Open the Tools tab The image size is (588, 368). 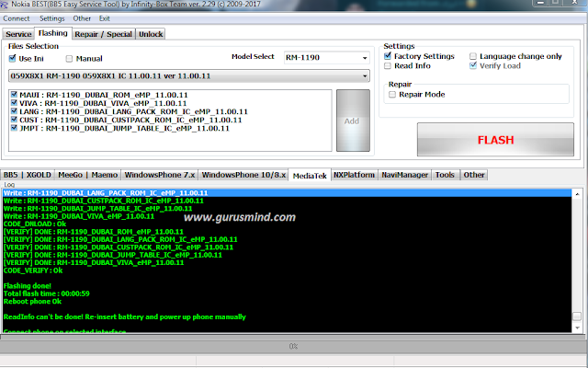445,175
